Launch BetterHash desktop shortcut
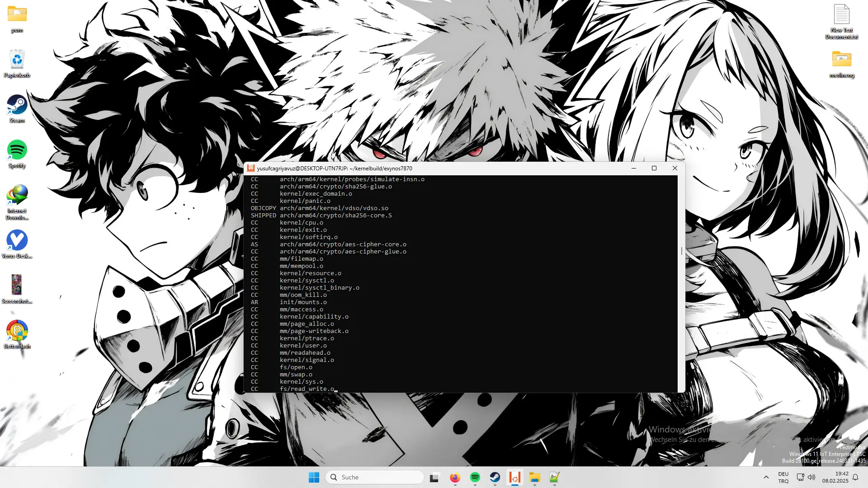 click(17, 335)
